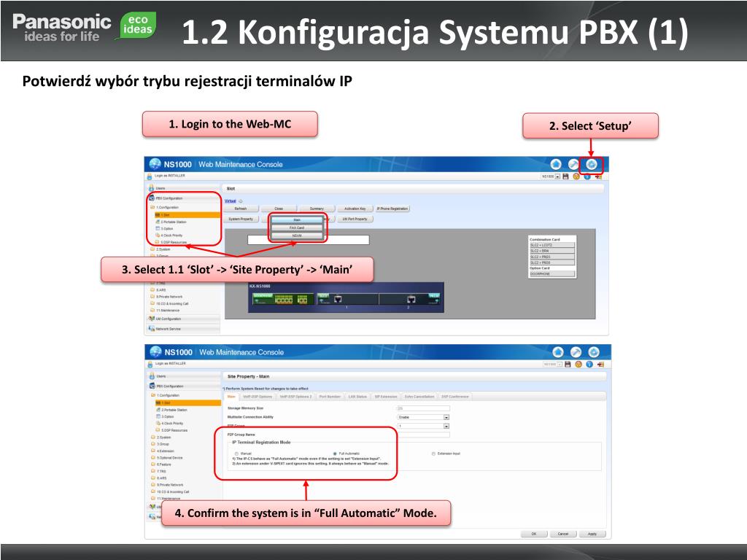
Task: Switch to VoIP-DSP Options 2 tab
Action: pos(295,397)
